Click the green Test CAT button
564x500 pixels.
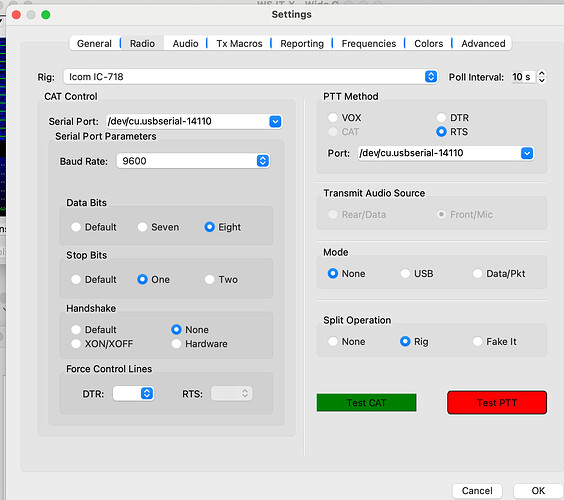tap(367, 403)
